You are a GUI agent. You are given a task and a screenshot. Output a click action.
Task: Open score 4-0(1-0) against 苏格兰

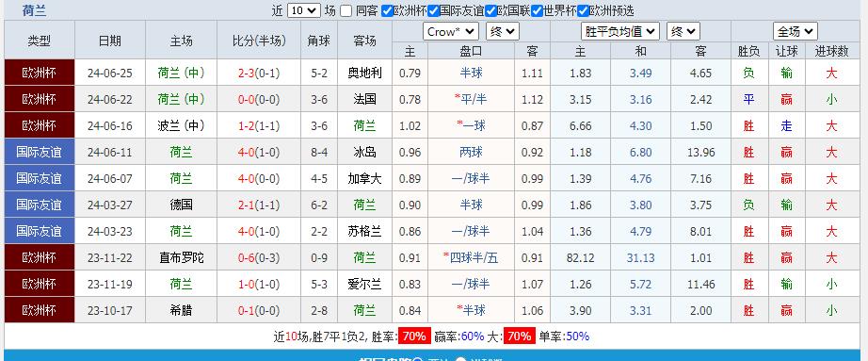coord(259,231)
